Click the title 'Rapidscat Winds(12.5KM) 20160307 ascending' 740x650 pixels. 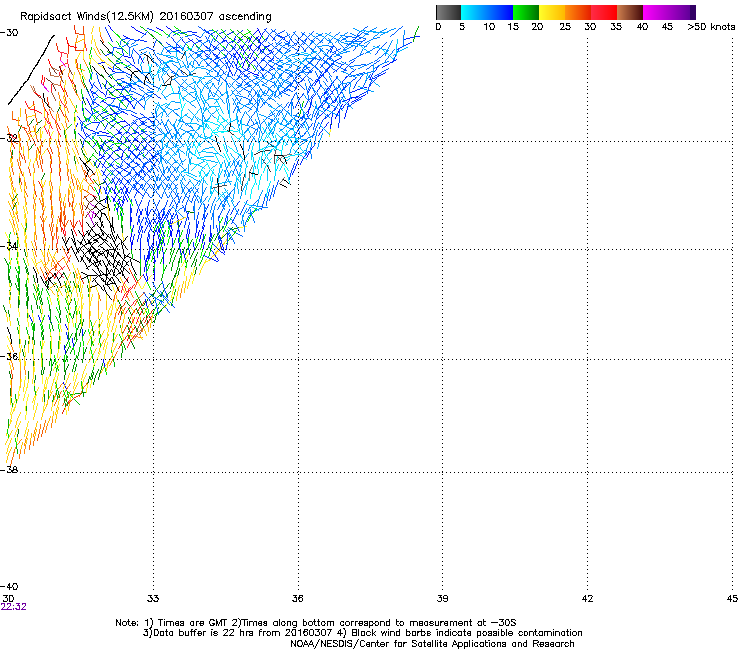[x=146, y=17]
